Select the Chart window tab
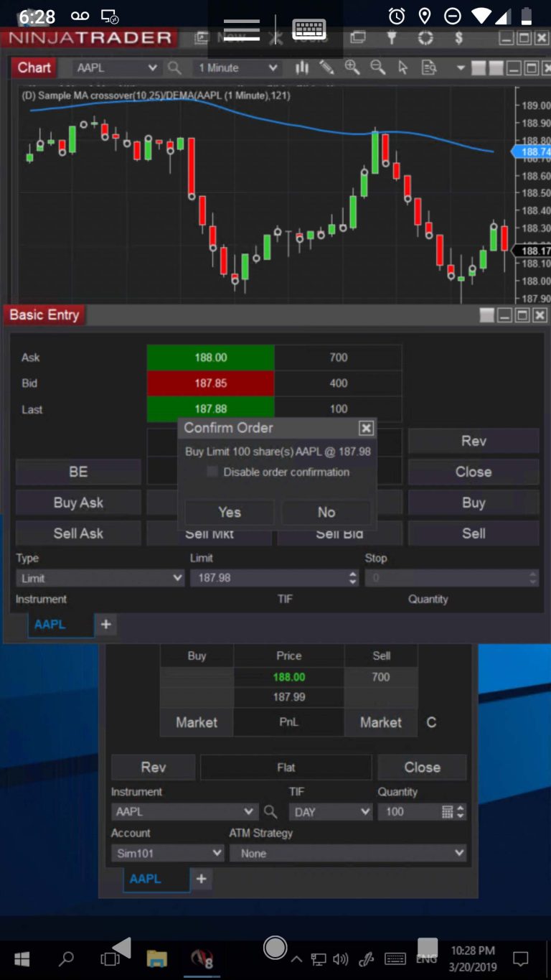 point(34,67)
